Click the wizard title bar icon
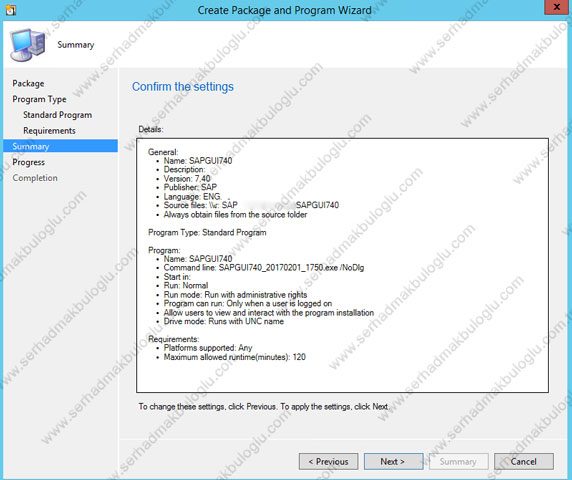The width and height of the screenshot is (572, 480). [x=10, y=9]
